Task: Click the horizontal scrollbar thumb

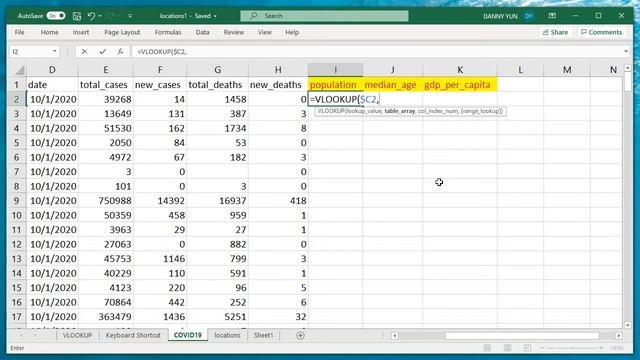Action: coord(522,336)
